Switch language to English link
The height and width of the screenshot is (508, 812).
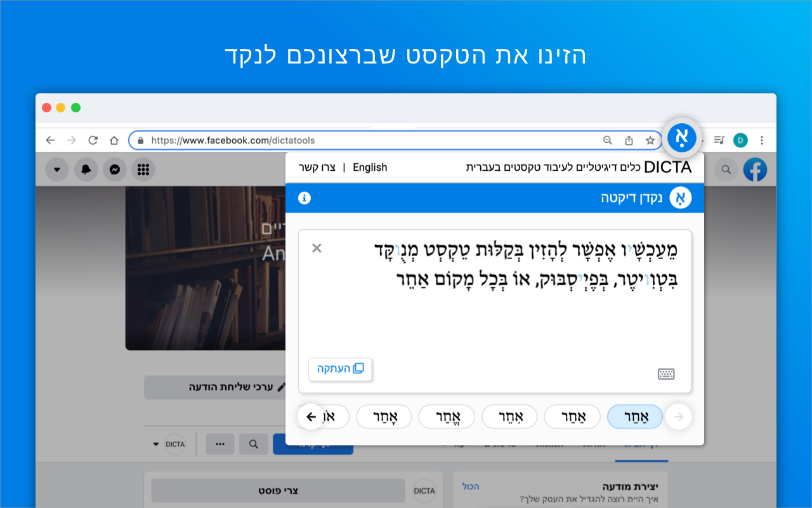pyautogui.click(x=370, y=167)
